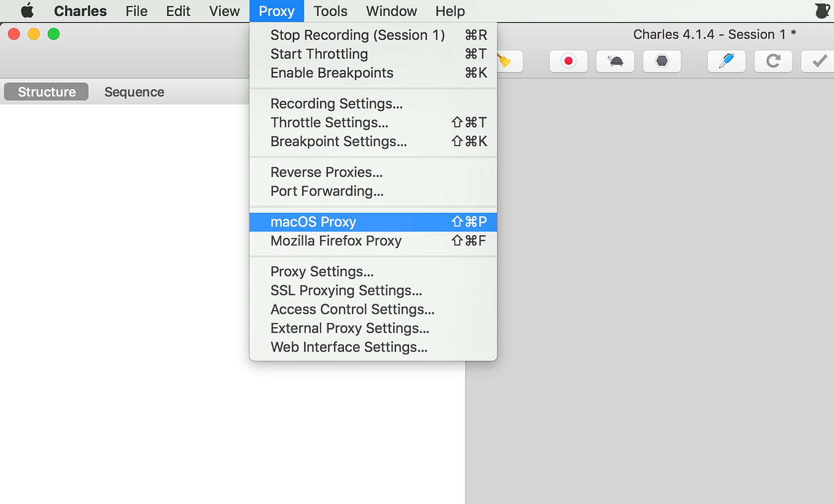Start Throttling from the Proxy menu
Image resolution: width=834 pixels, height=504 pixels.
pyautogui.click(x=319, y=54)
